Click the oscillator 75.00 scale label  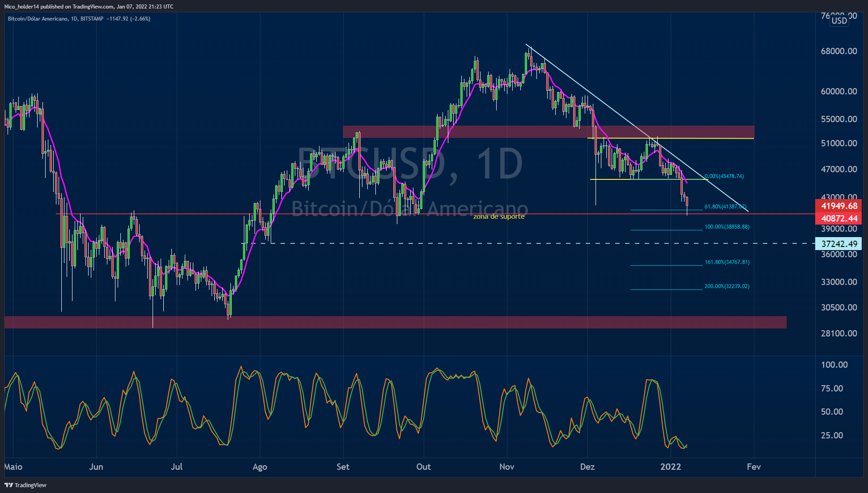(832, 388)
